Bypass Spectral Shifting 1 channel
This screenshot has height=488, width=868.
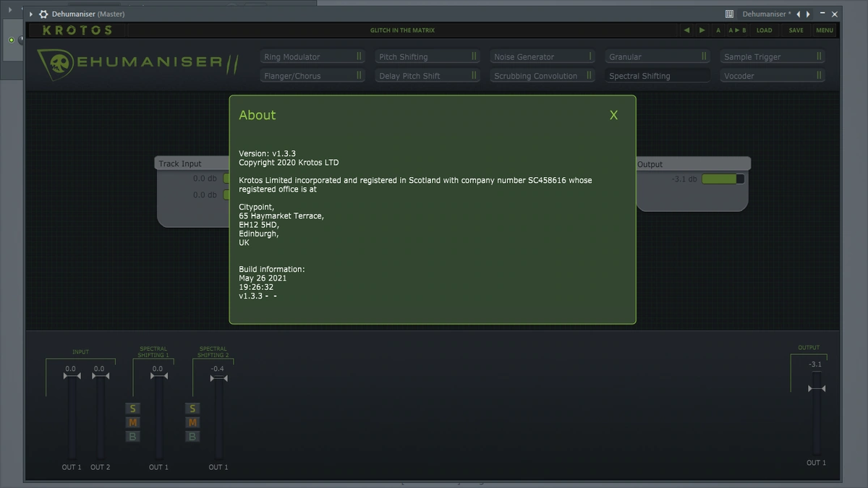coord(132,436)
